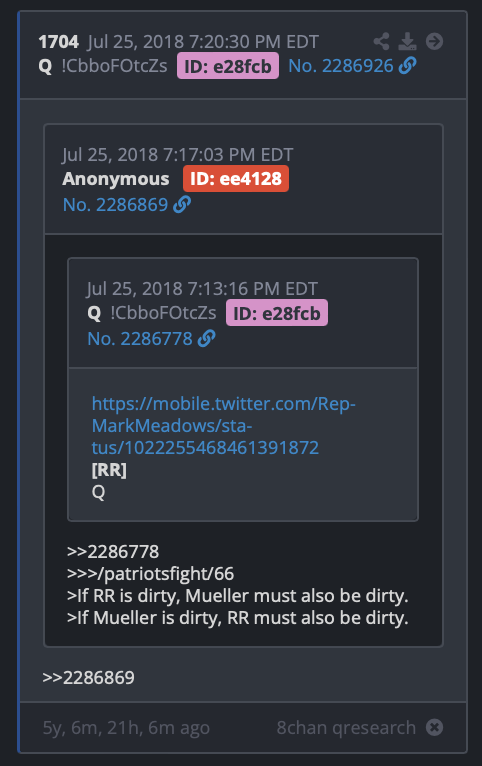Click the post number 1704

59,42
